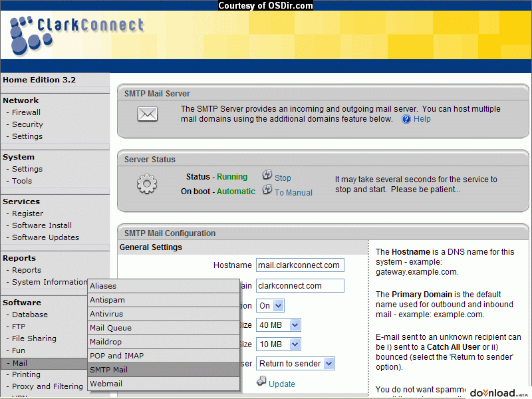Open System Information
Screen dimensions: 532x399
coord(49,282)
